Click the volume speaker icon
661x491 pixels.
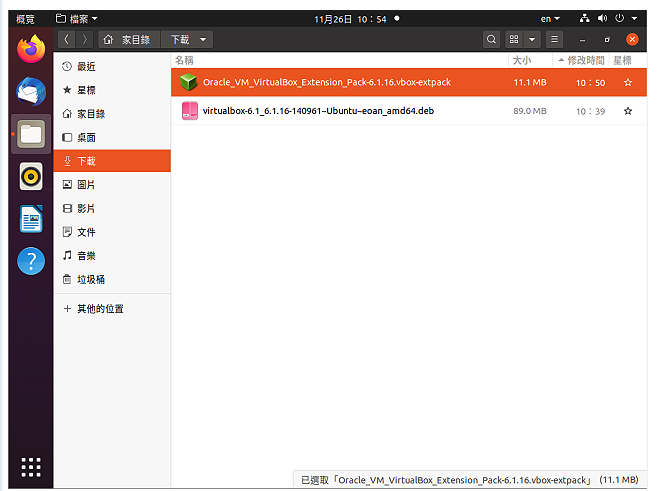click(x=602, y=19)
